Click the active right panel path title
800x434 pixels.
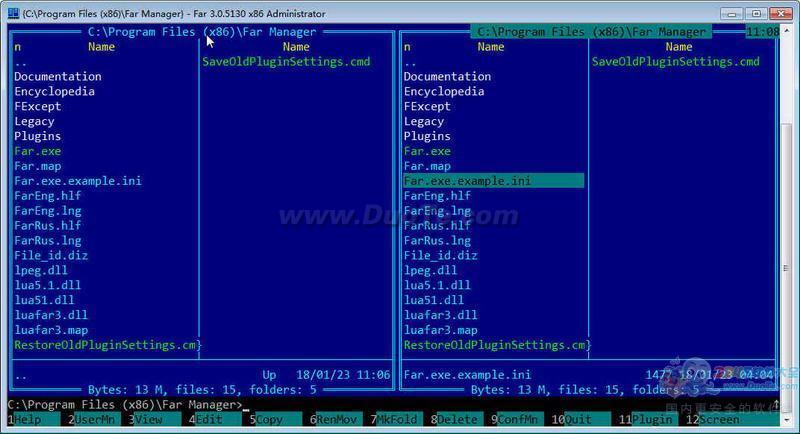click(x=591, y=32)
